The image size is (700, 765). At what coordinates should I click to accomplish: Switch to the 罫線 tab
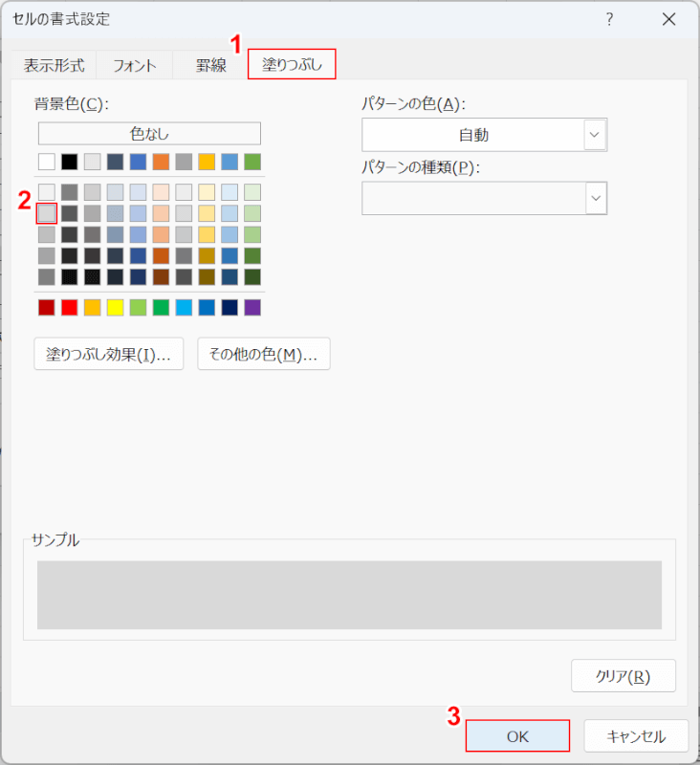coord(210,65)
